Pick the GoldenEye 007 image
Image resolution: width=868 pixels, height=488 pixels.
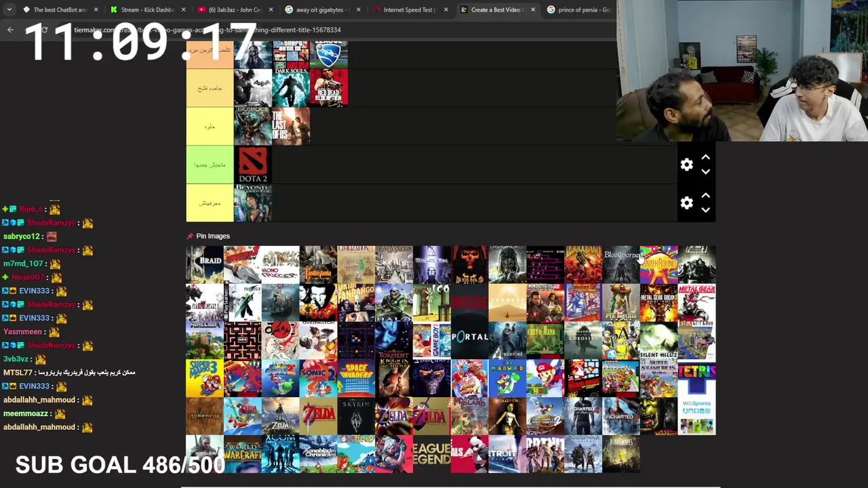click(318, 302)
